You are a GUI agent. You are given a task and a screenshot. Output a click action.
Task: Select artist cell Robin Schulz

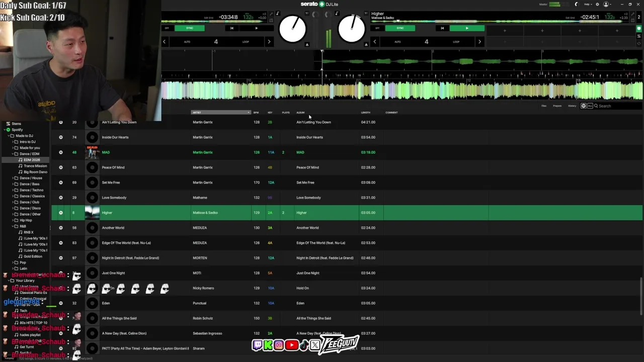point(203,318)
